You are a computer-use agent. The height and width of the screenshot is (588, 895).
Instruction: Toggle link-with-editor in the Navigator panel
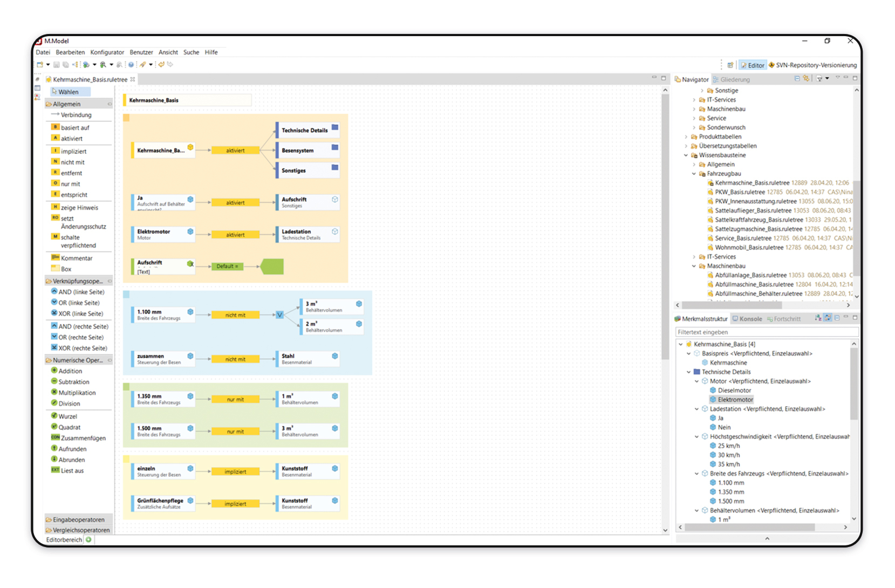point(807,79)
